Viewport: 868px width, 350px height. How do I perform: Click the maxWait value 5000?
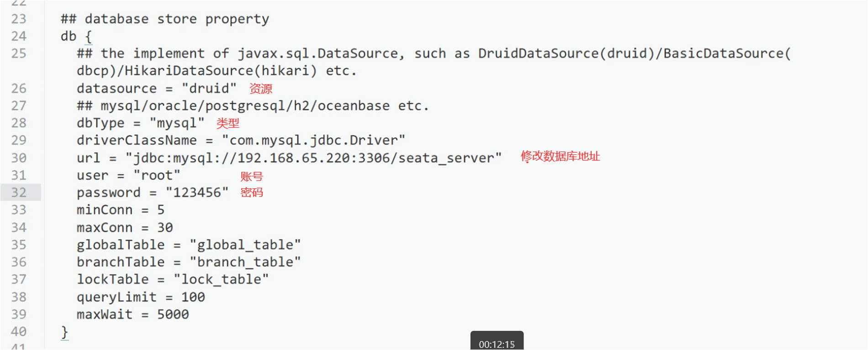pyautogui.click(x=173, y=314)
